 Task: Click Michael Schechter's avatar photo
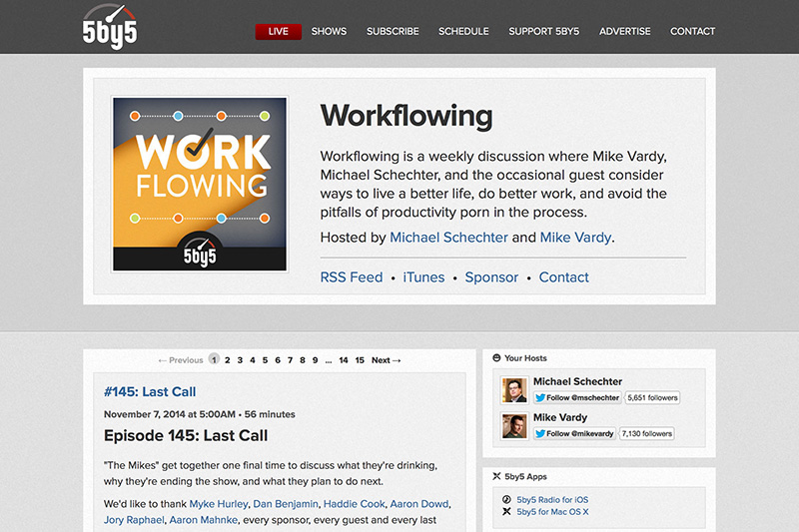514,390
